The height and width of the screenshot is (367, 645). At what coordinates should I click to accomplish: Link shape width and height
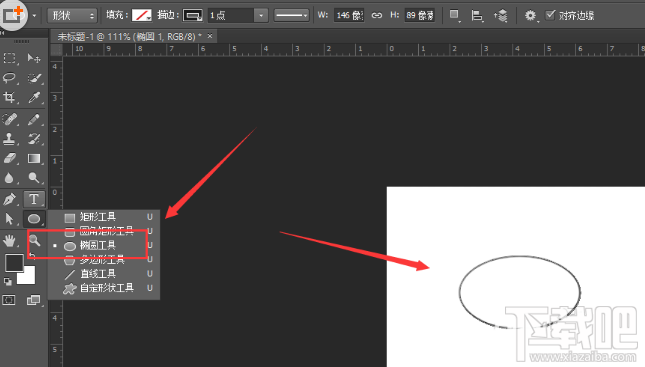(x=376, y=16)
